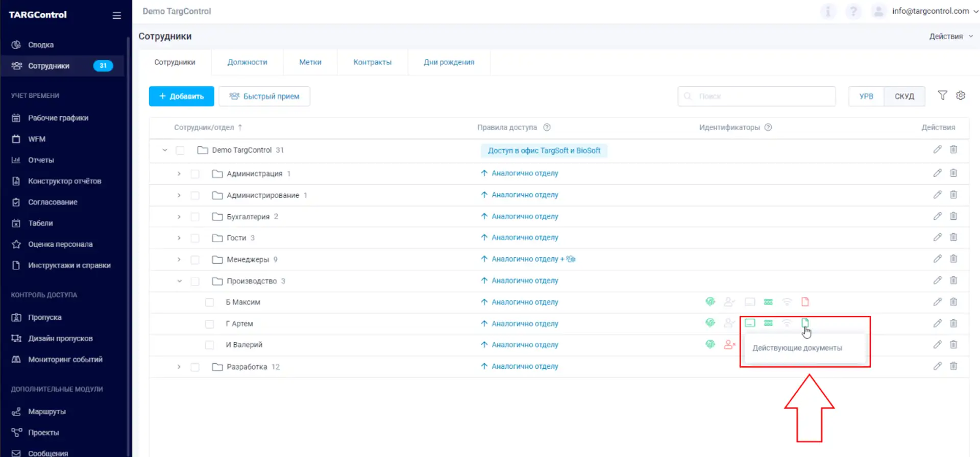The height and width of the screenshot is (457, 980).
Task: Open Доступ в офис TargSoft и BioSoft rule
Action: tap(544, 150)
